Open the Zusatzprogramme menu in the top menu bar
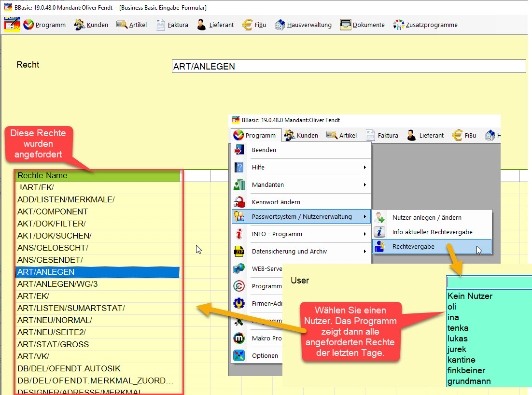 point(425,25)
